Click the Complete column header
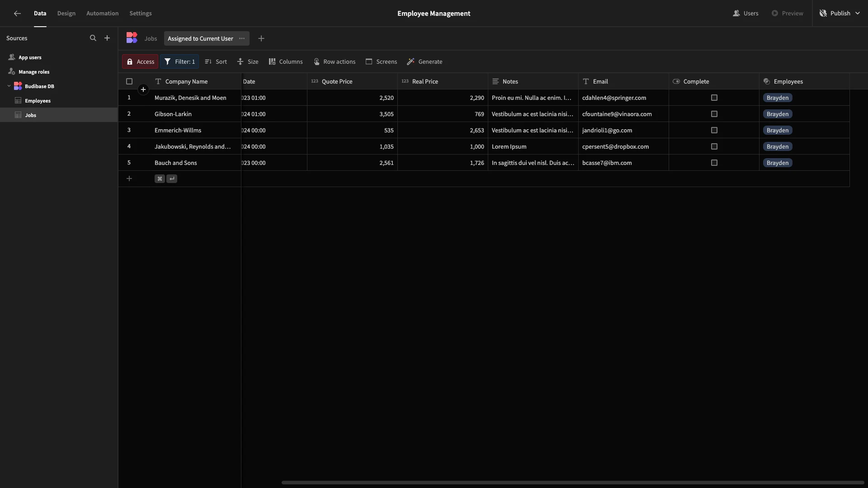This screenshot has height=488, width=868. pyautogui.click(x=714, y=81)
